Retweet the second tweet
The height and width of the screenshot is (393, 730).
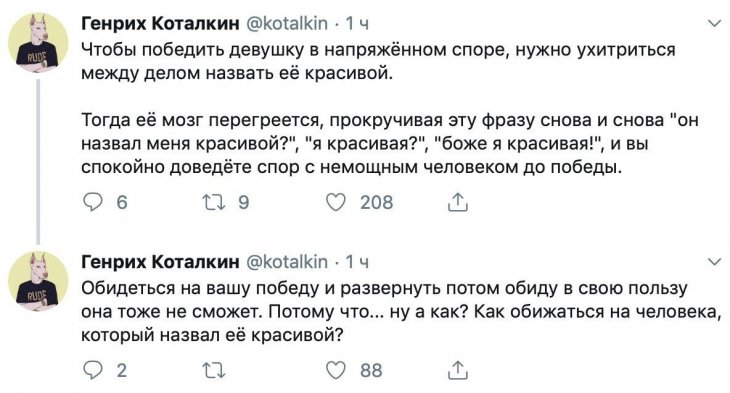tap(214, 371)
